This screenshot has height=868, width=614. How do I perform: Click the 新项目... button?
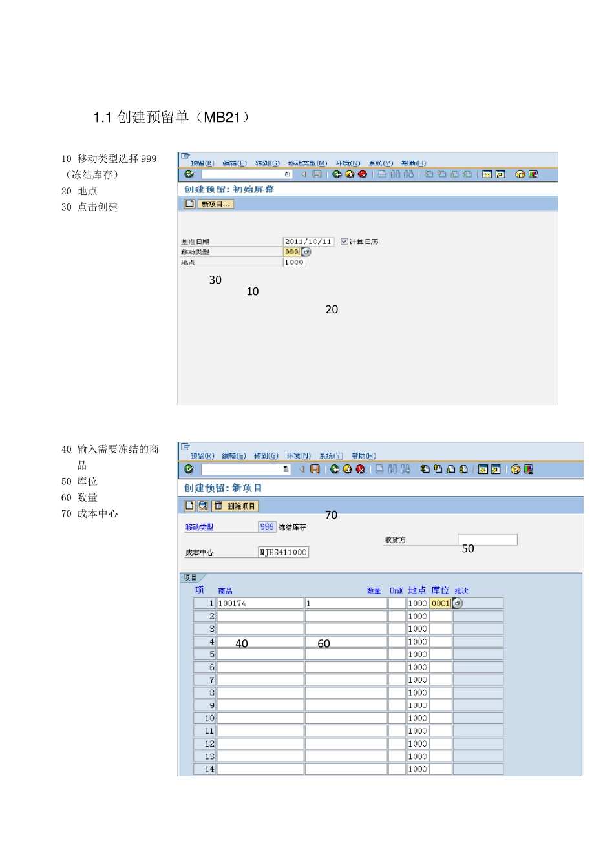[216, 204]
